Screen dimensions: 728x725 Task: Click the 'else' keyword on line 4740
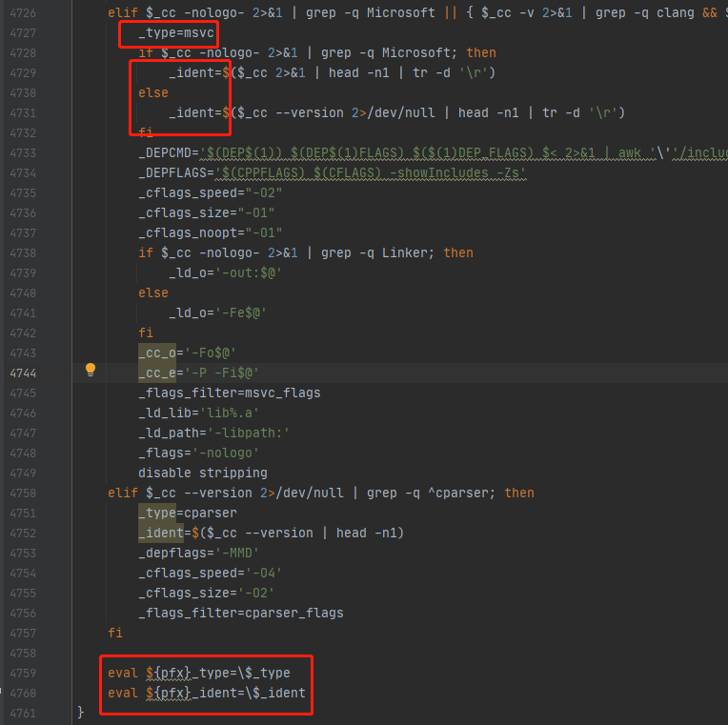pos(153,293)
